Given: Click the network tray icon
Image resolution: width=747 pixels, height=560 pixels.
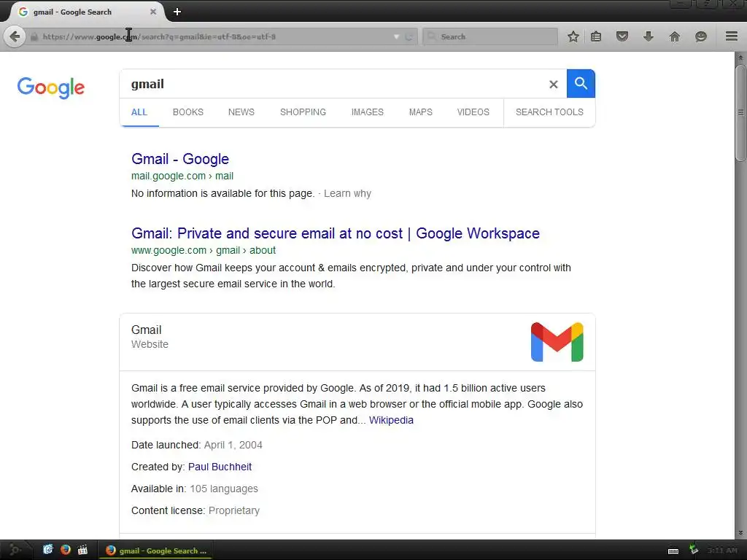Looking at the screenshot, I should point(694,550).
